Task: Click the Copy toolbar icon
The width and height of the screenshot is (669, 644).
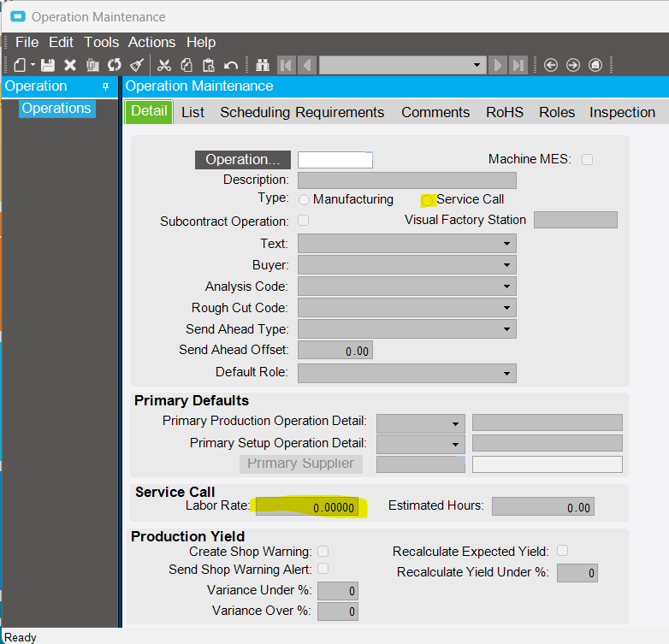Action: (186, 65)
